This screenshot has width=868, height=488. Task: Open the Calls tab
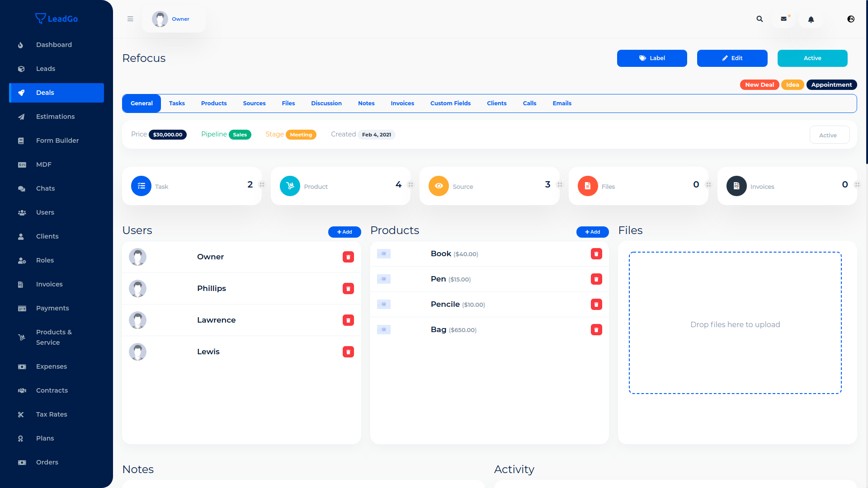point(529,103)
